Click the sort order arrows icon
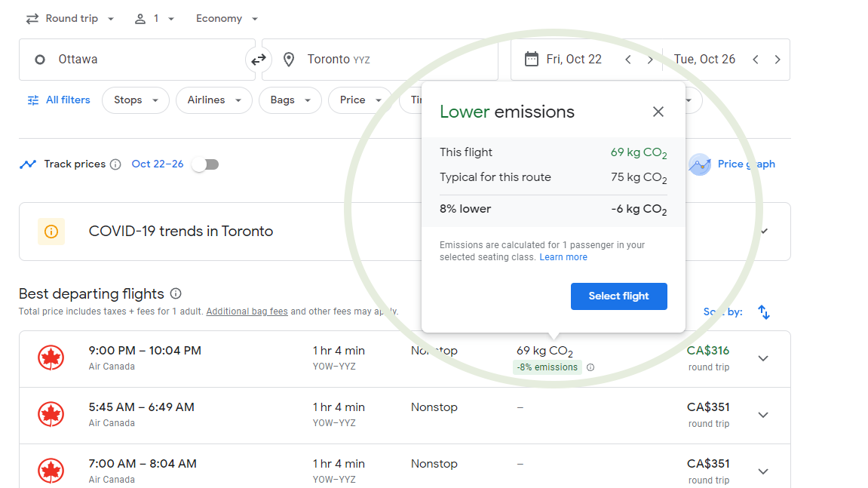868x488 pixels. [763, 312]
